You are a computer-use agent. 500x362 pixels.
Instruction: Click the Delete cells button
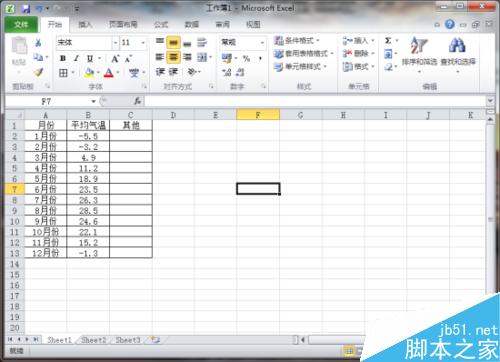coord(359,53)
